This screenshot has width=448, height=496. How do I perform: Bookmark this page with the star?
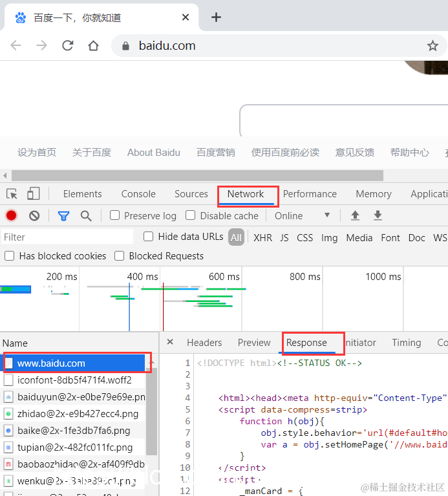pyautogui.click(x=432, y=46)
